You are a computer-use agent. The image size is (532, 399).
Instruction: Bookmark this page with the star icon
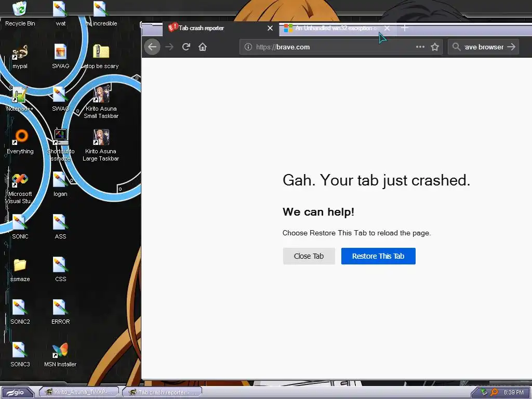coord(435,47)
